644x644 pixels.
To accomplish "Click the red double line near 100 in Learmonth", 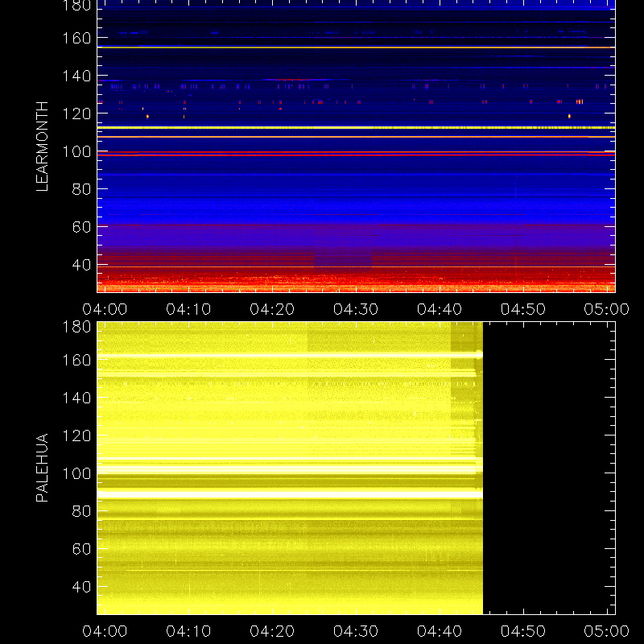I will 356,154.
